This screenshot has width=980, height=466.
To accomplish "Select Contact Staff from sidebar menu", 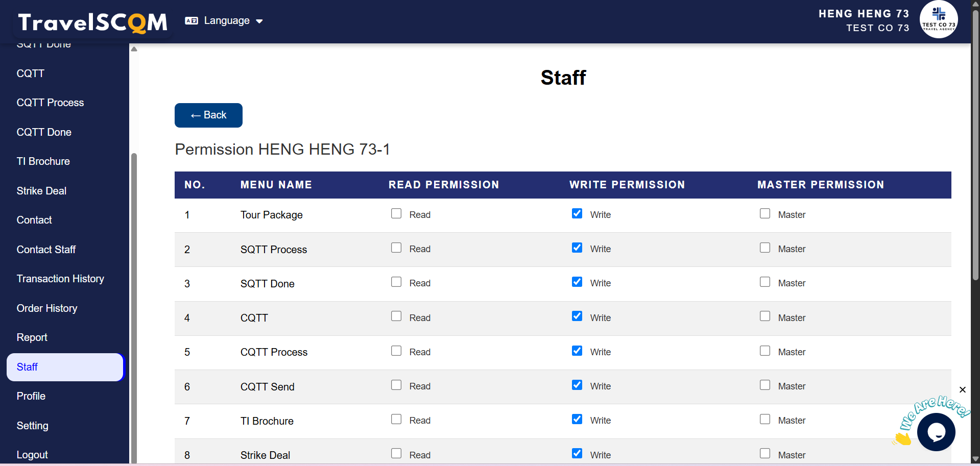I will 46,250.
